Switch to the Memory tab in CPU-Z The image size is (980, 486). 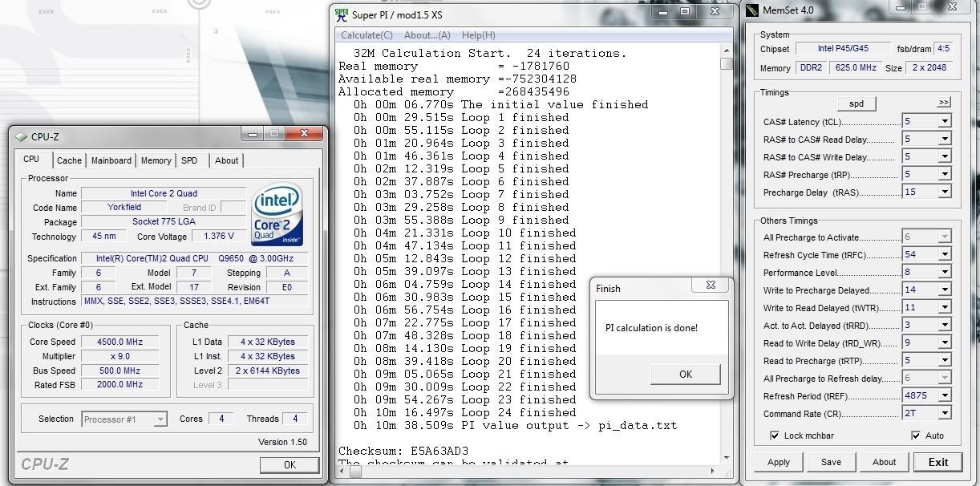point(156,160)
